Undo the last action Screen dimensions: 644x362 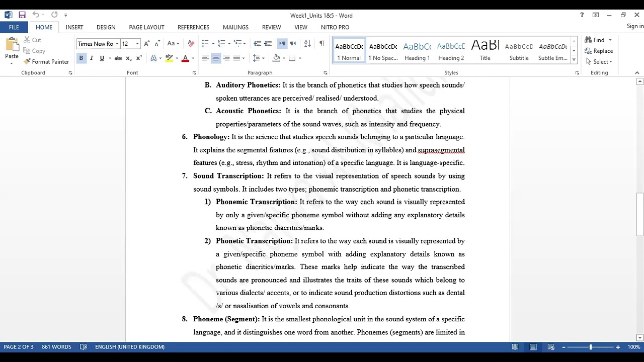pyautogui.click(x=36, y=15)
